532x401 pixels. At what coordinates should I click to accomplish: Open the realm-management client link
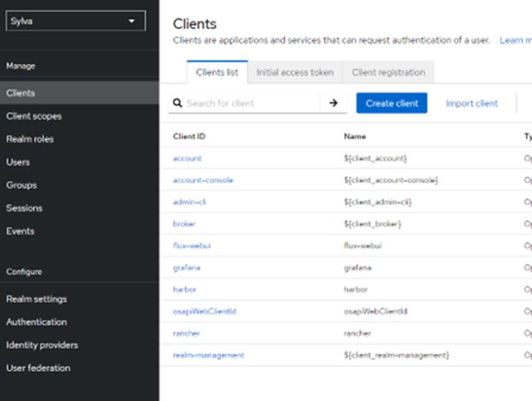coord(208,355)
